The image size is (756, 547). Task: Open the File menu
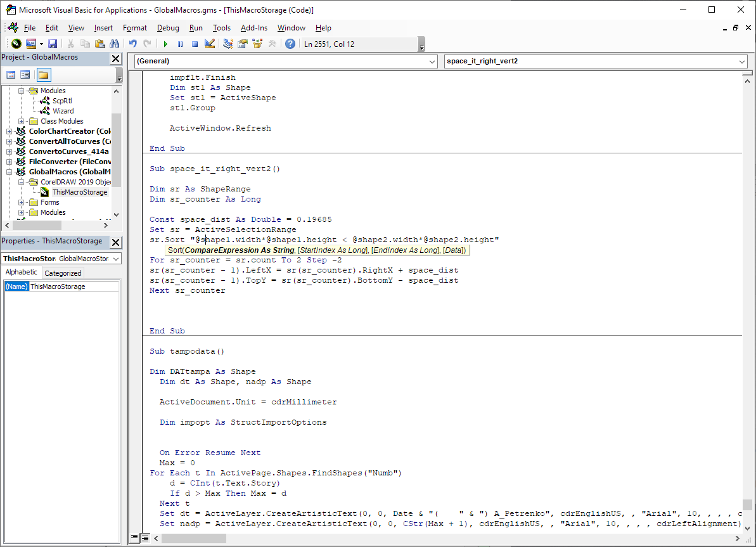coord(29,28)
